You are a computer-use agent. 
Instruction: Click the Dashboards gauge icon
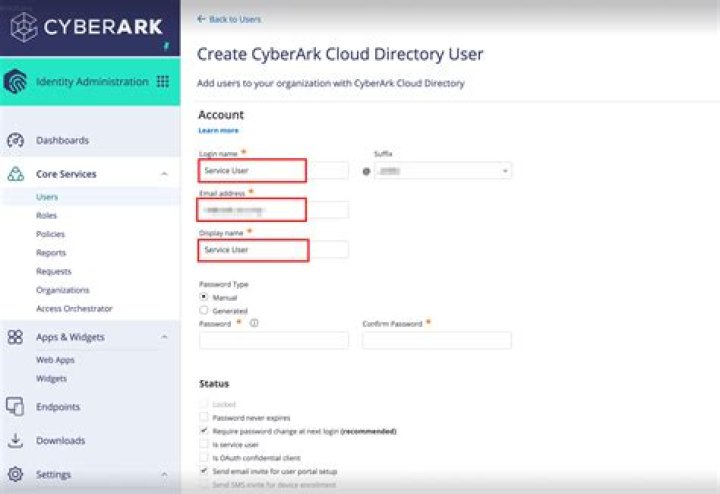(x=16, y=140)
